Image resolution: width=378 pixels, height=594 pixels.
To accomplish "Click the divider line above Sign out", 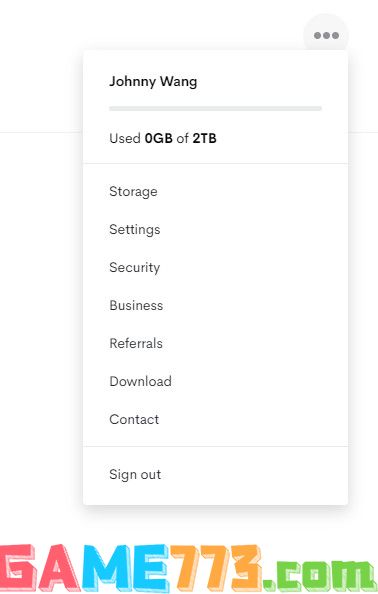I will tap(215, 446).
